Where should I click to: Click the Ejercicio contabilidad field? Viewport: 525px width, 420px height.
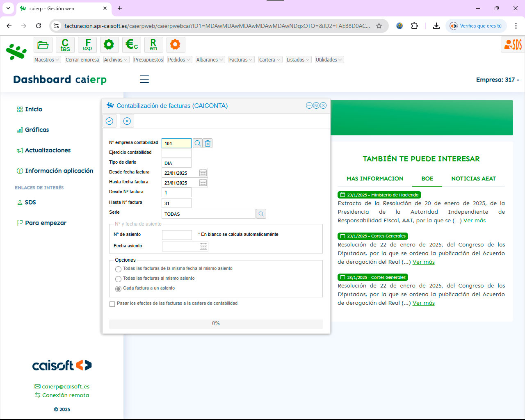point(176,153)
